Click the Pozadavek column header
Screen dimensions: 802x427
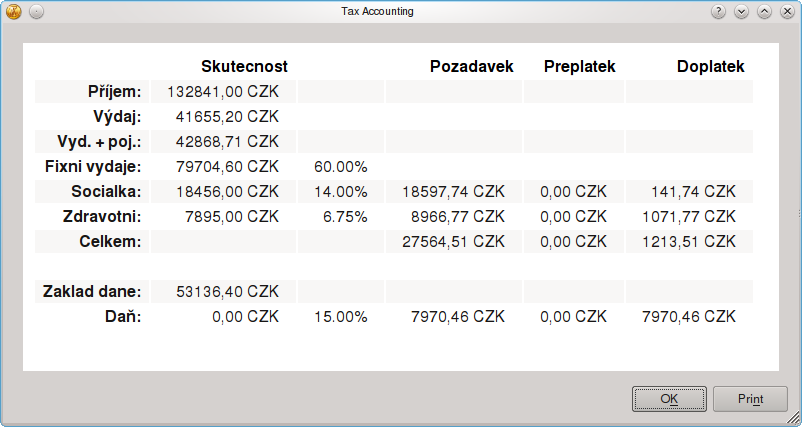pyautogui.click(x=471, y=67)
